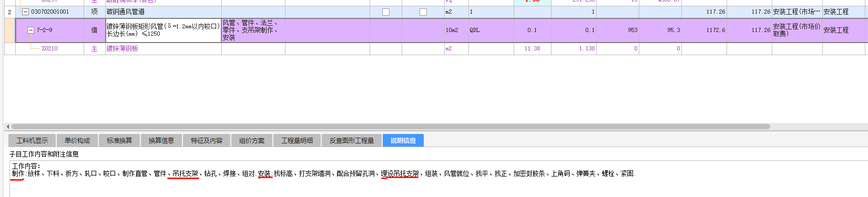Select the 换算信息 tab
The image size is (868, 197).
tap(161, 140)
